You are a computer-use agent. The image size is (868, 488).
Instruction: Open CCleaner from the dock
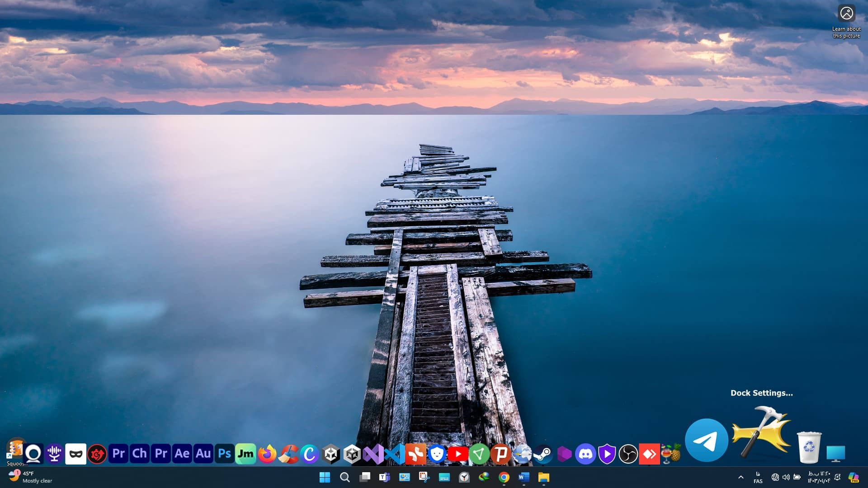[x=288, y=454]
